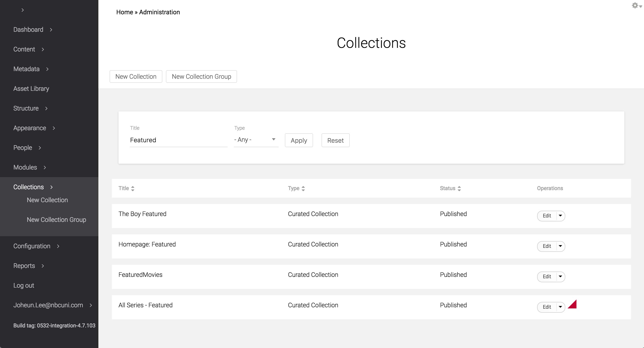644x348 pixels.
Task: Expand the Content menu chevron
Action: coord(43,49)
